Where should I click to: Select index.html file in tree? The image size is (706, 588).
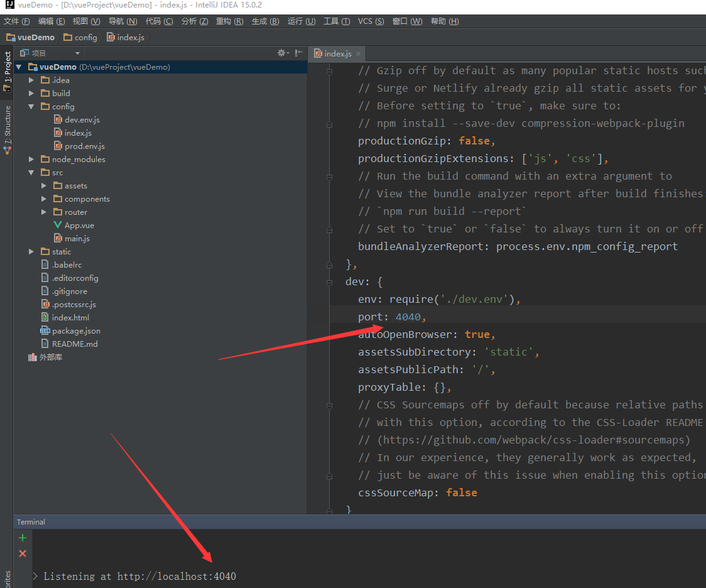point(65,317)
